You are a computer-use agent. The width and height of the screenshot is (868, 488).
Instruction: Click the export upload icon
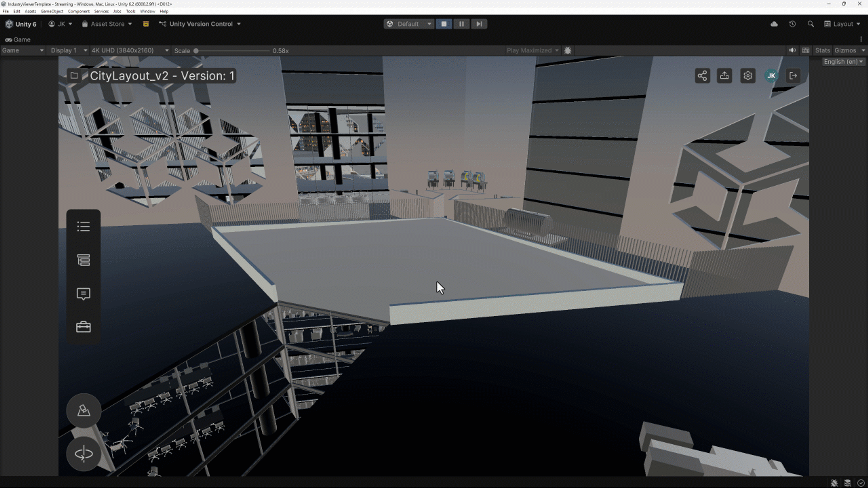(x=725, y=76)
